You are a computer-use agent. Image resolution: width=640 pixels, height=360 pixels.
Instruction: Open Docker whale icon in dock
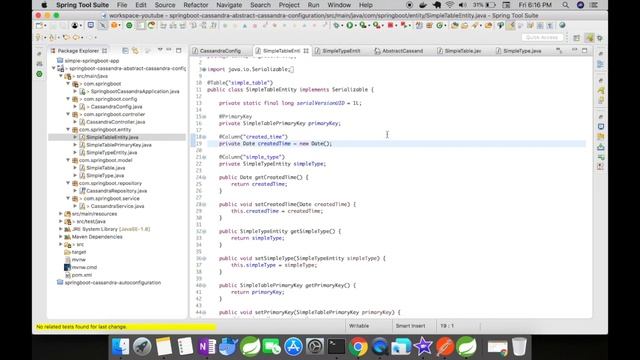point(228,347)
